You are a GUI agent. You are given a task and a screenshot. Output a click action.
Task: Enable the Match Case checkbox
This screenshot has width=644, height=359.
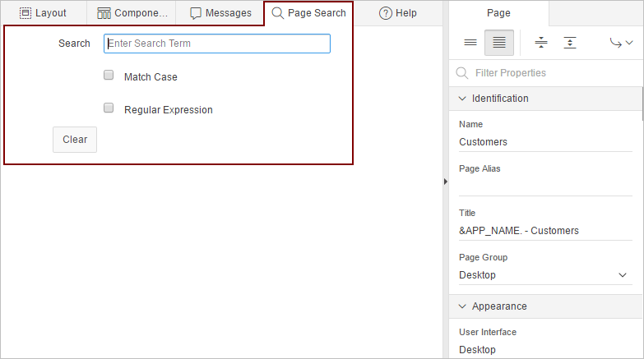[x=109, y=76]
